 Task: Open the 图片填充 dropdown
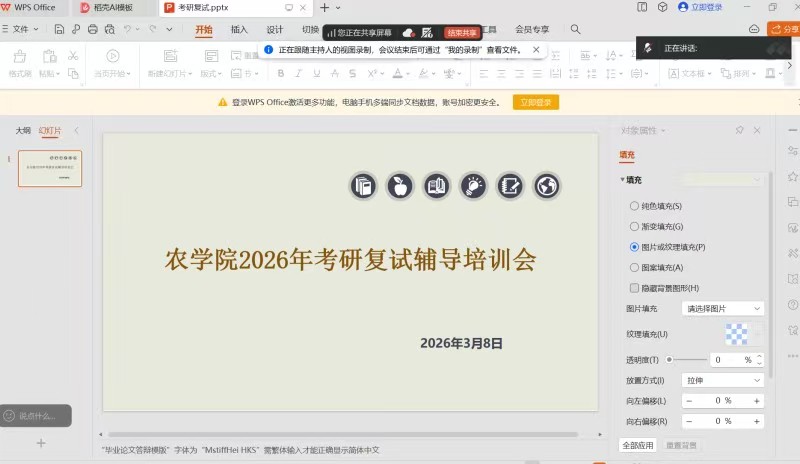click(722, 309)
